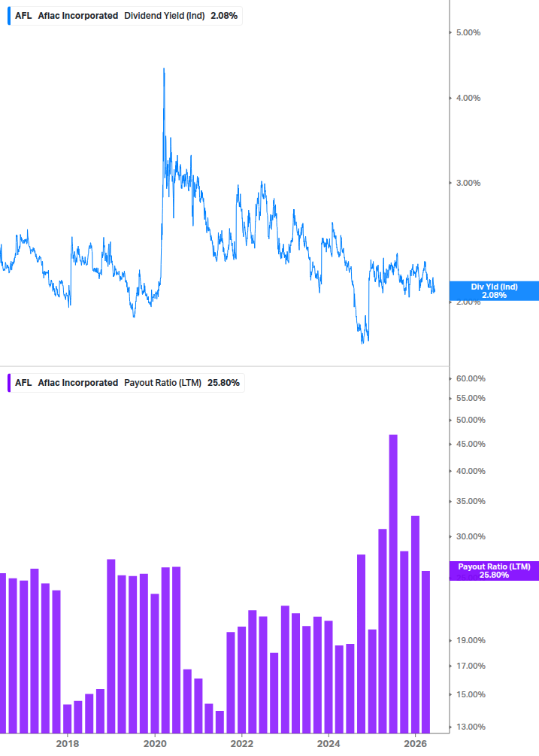Click the purple Payout Ratio color marker
This screenshot has width=539, height=756.
point(9,383)
